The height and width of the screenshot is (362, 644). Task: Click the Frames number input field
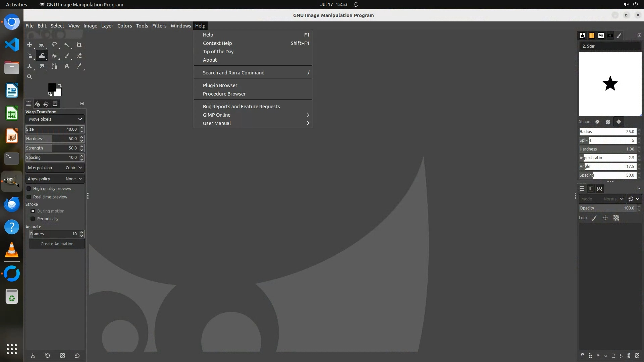click(x=54, y=234)
